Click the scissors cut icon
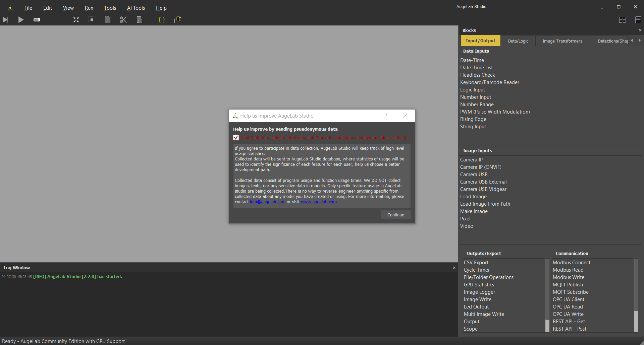 [123, 20]
